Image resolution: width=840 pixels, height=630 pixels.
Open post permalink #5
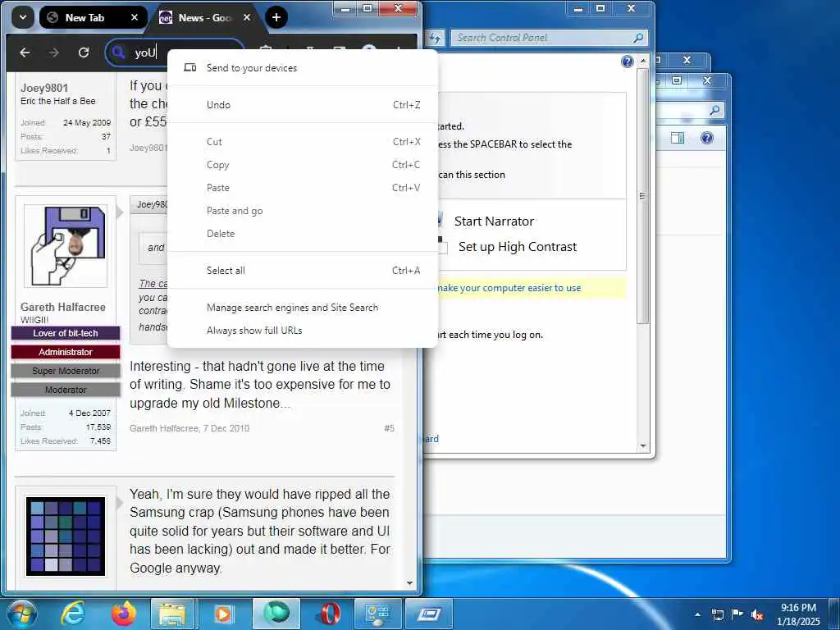coord(389,428)
